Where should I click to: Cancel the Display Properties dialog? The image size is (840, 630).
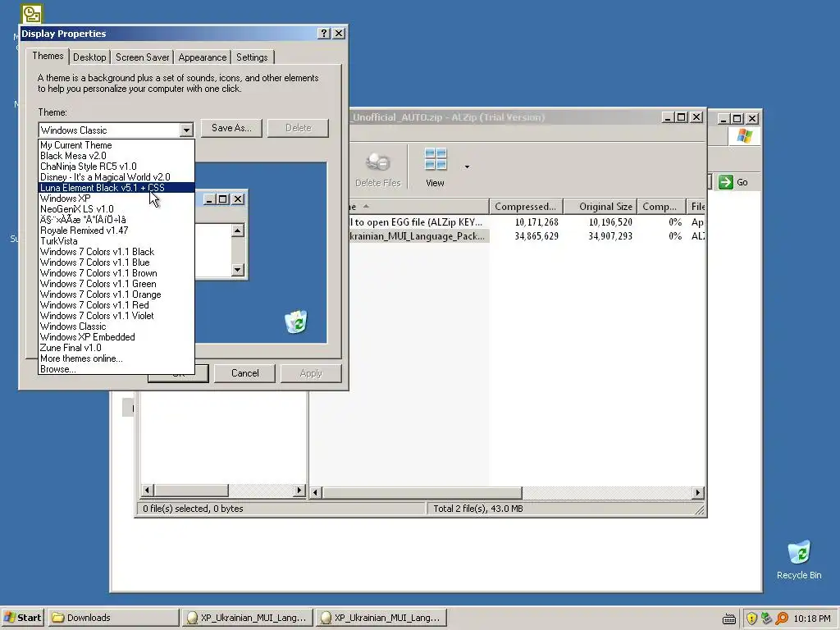244,373
